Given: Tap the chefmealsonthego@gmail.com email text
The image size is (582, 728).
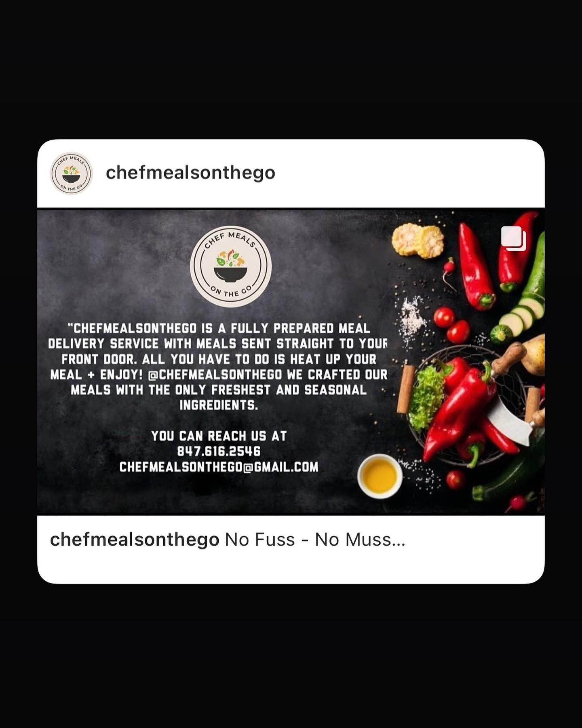Looking at the screenshot, I should click(x=219, y=467).
